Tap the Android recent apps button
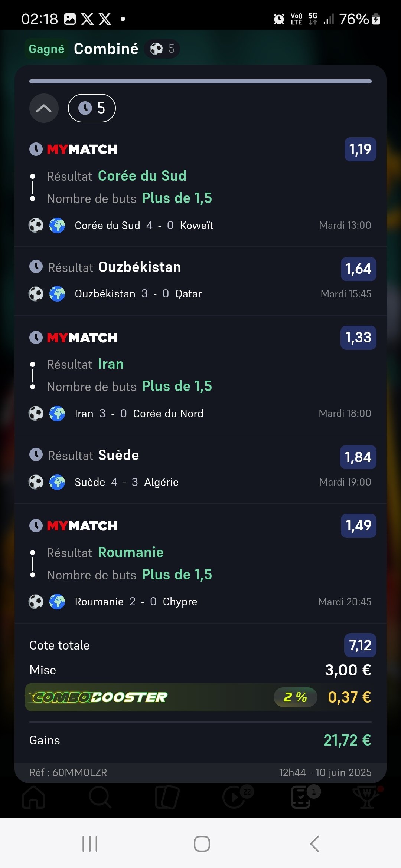This screenshot has height=868, width=401. pyautogui.click(x=90, y=844)
